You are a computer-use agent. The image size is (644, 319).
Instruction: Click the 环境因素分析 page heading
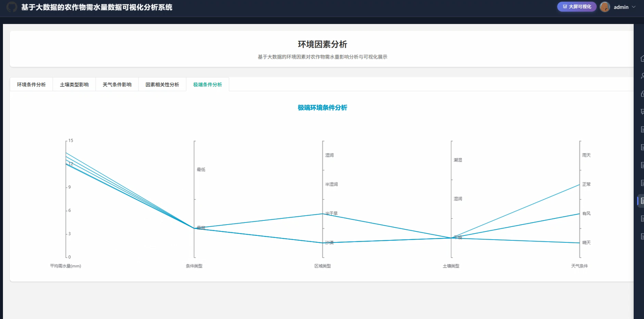coord(323,44)
